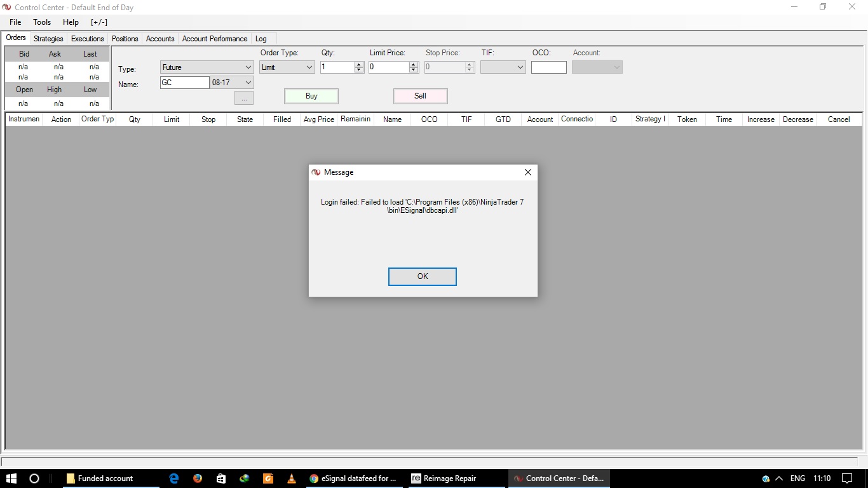The height and width of the screenshot is (488, 868).
Task: Switch to the Executions tab
Action: click(x=87, y=39)
